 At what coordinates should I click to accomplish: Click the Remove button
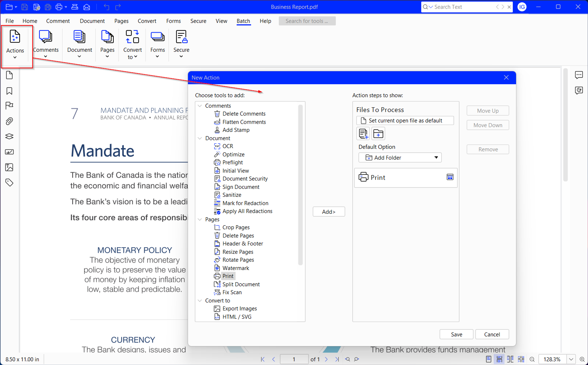(488, 149)
